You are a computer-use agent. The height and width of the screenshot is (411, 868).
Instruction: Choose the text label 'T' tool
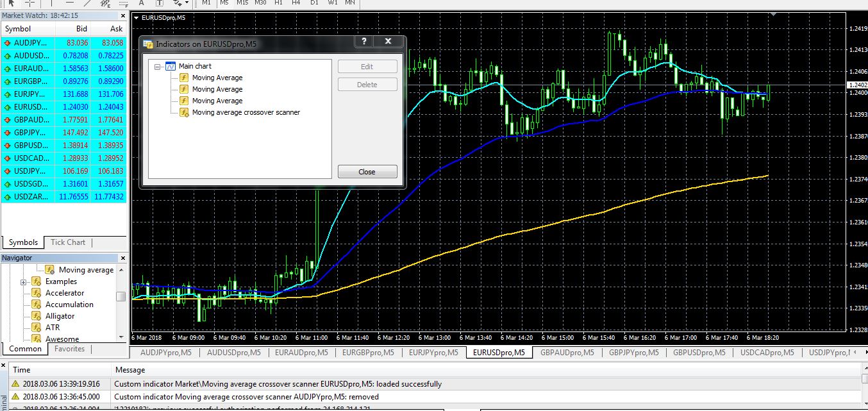click(x=159, y=3)
